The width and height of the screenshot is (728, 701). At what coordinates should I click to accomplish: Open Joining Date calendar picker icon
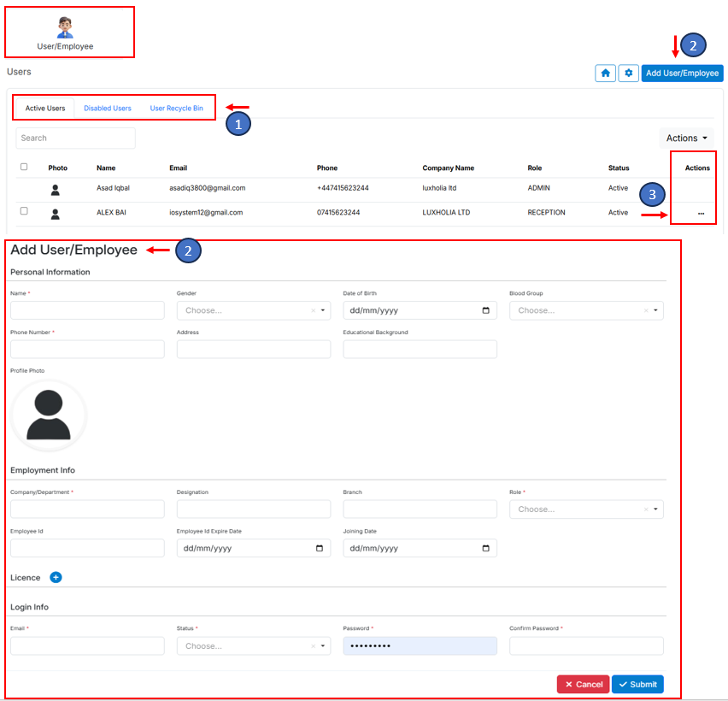point(486,548)
